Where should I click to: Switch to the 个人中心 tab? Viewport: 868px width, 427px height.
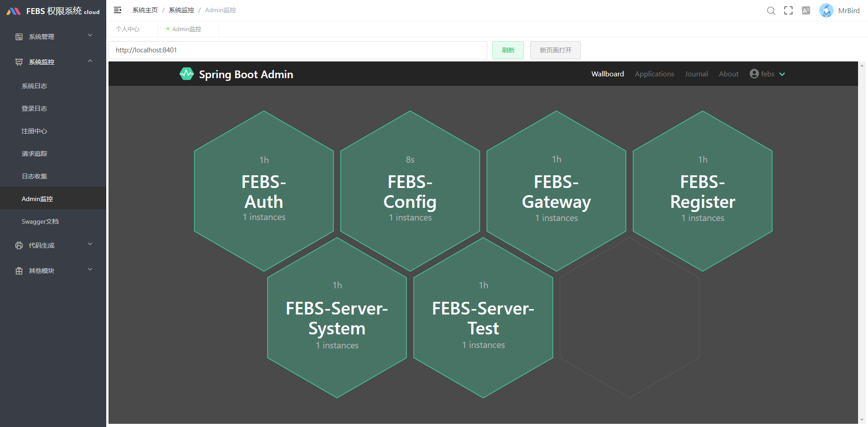(127, 29)
